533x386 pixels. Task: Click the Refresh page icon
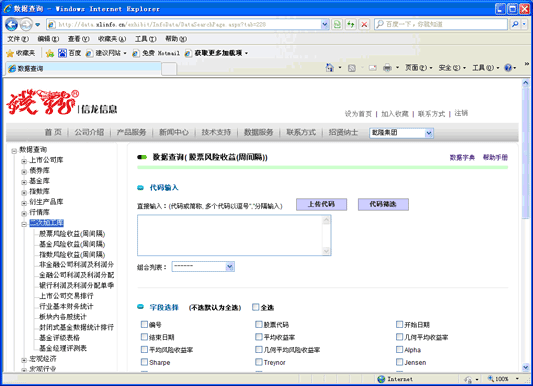[x=337, y=24]
